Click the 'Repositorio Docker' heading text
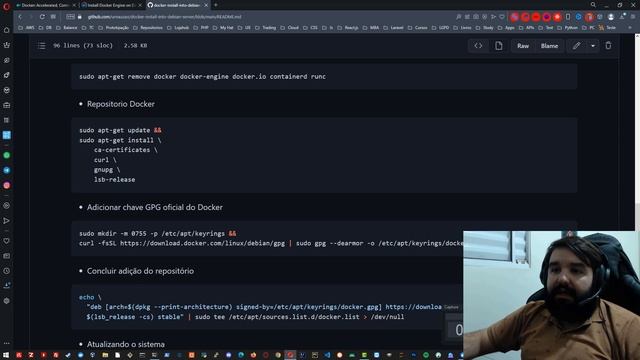The width and height of the screenshot is (640, 360). pos(121,104)
